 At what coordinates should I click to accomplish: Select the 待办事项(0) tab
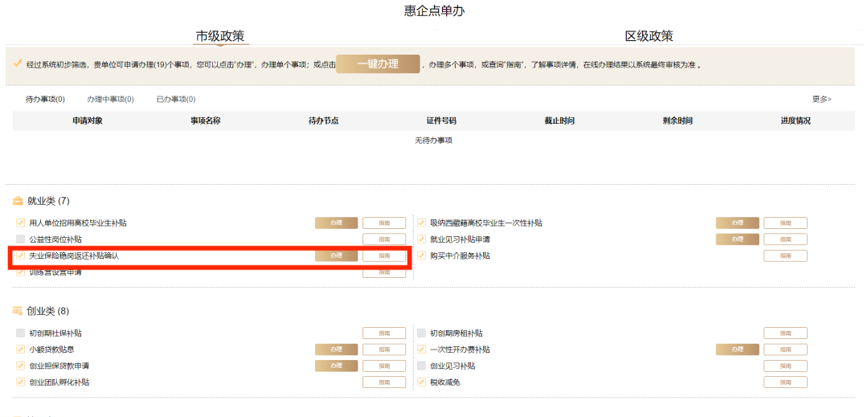point(45,100)
